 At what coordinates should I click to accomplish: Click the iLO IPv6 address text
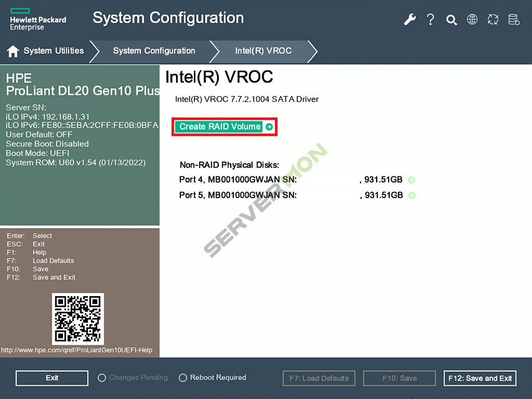pyautogui.click(x=82, y=125)
